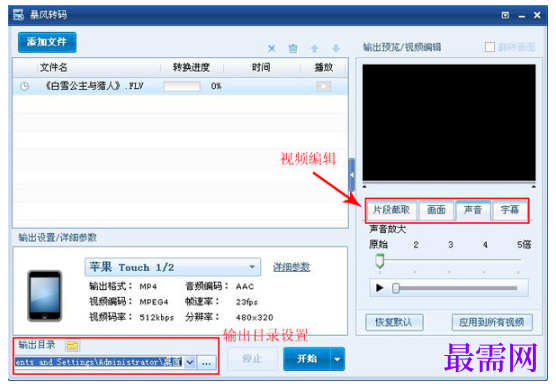Expand the output directory path dropdown
The width and height of the screenshot is (556, 389).
pyautogui.click(x=190, y=362)
